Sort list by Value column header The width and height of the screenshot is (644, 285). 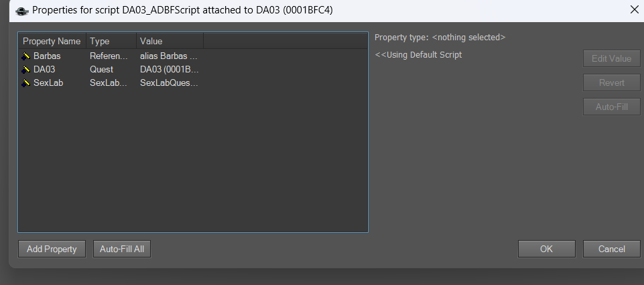click(170, 41)
